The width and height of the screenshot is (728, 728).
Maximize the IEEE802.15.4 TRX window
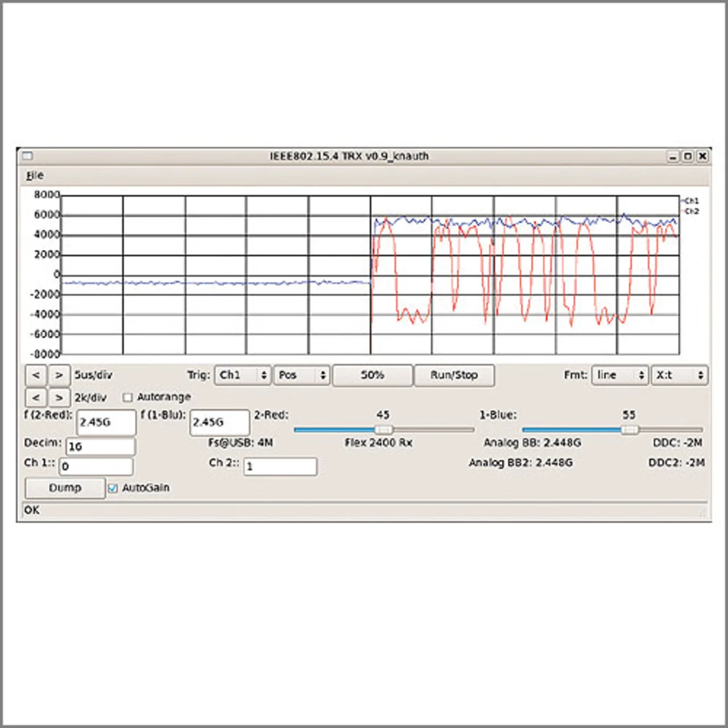point(688,156)
